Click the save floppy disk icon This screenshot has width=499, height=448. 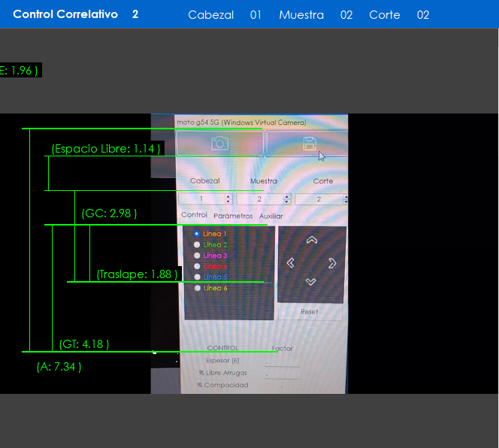[x=309, y=144]
